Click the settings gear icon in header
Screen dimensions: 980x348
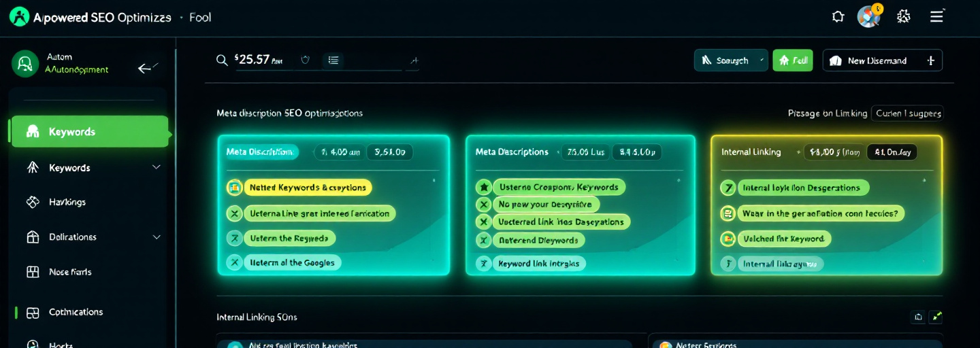pyautogui.click(x=904, y=17)
